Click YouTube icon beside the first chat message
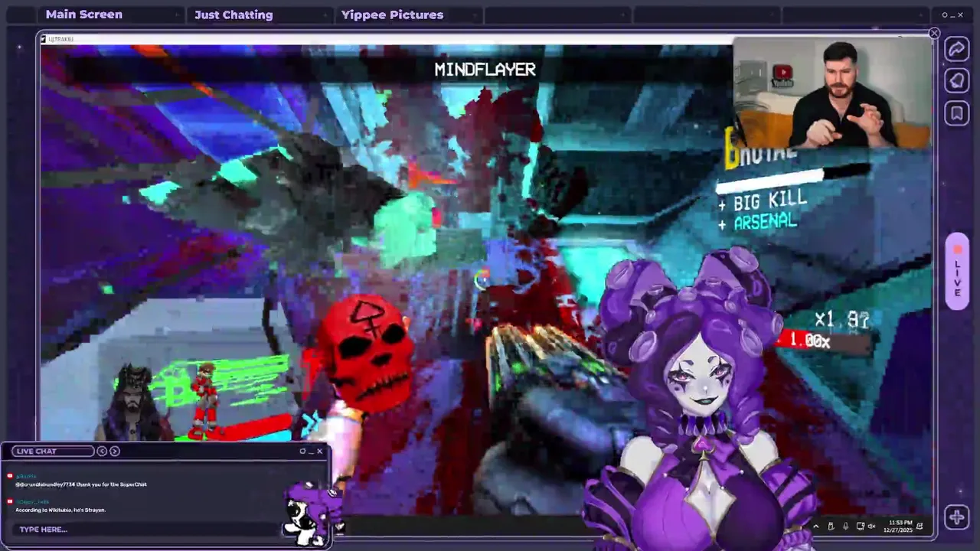The image size is (980, 551). (x=10, y=477)
